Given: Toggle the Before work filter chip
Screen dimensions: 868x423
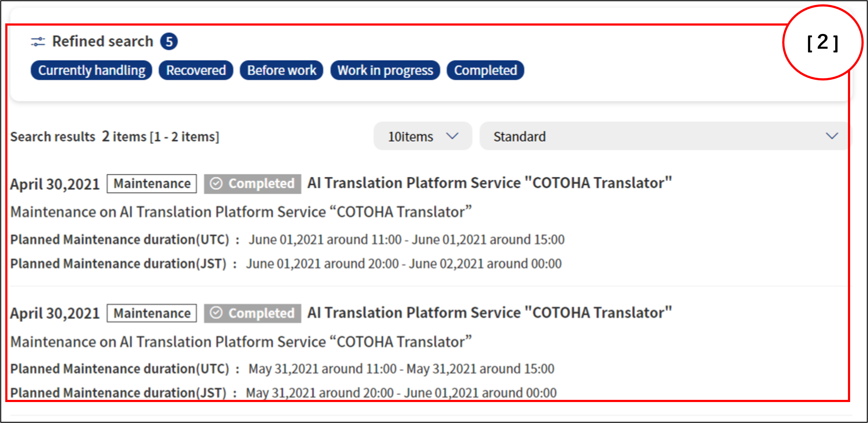Looking at the screenshot, I should coord(281,70).
